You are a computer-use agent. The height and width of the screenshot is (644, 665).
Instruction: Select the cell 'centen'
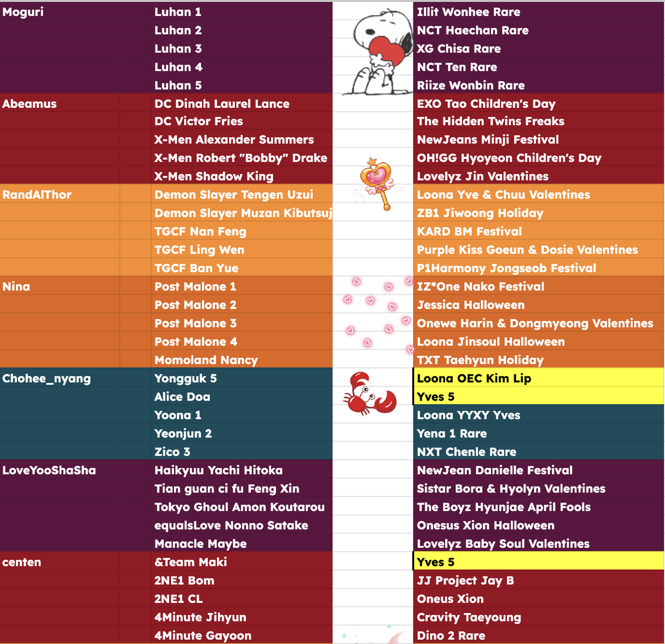tap(60, 562)
